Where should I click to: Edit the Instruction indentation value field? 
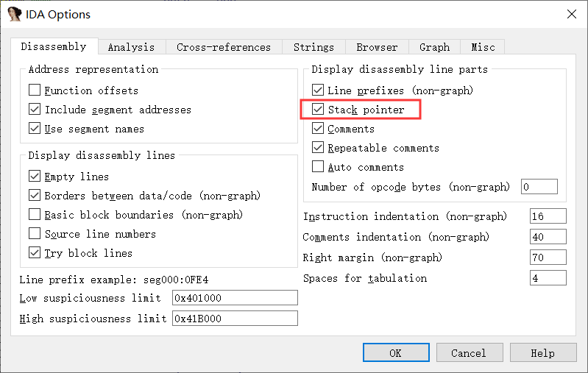548,216
